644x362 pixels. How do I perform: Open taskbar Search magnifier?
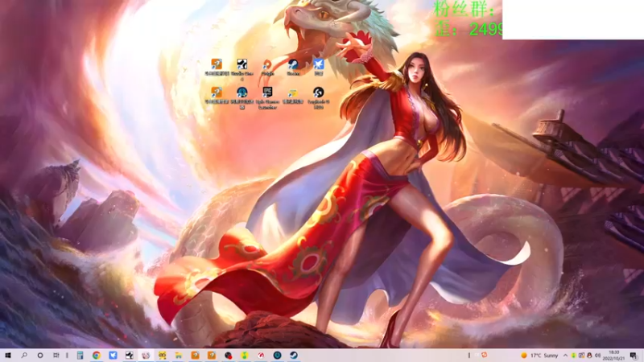point(24,356)
